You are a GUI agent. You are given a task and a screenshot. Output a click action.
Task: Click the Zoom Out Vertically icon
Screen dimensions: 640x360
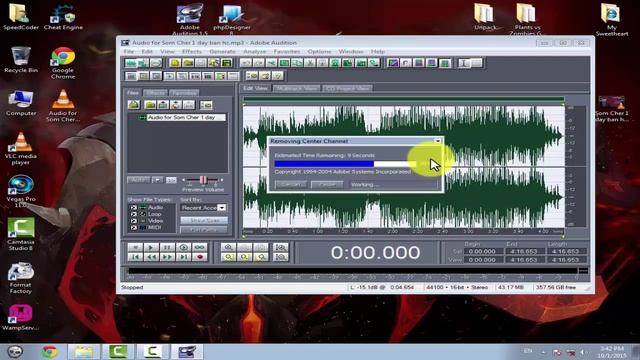pos(280,257)
